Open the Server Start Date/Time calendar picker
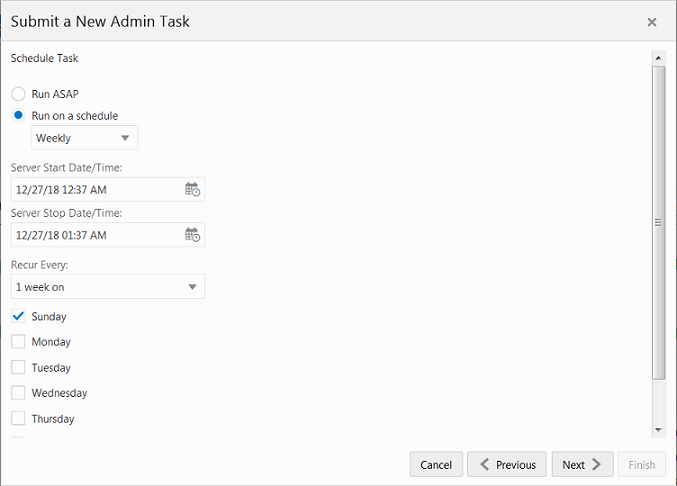Screen dimensions: 677x486 pos(193,189)
